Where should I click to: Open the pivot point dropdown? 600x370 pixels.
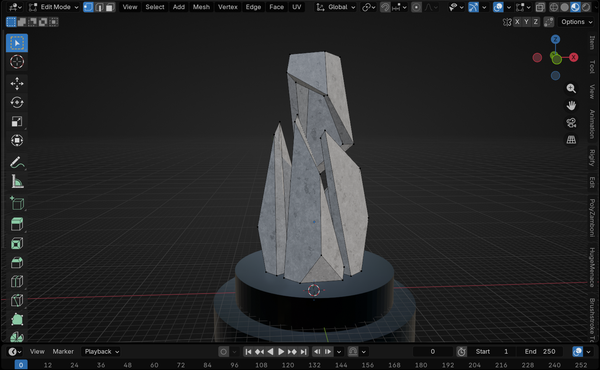[368, 7]
